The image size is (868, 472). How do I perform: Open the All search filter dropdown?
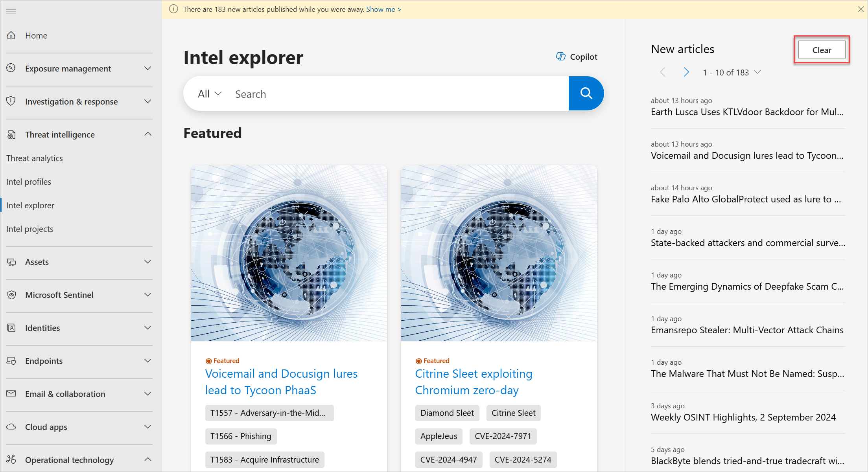(x=210, y=94)
